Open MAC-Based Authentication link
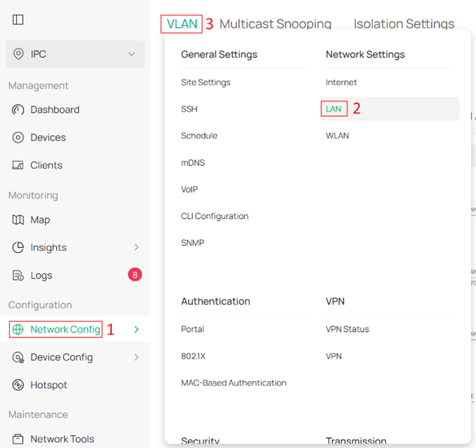476x448 pixels. [234, 383]
